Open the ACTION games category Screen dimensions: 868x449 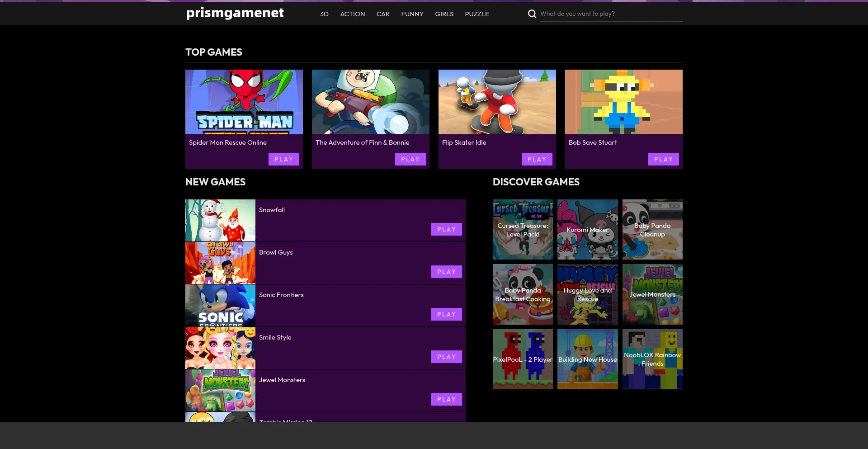(x=353, y=14)
